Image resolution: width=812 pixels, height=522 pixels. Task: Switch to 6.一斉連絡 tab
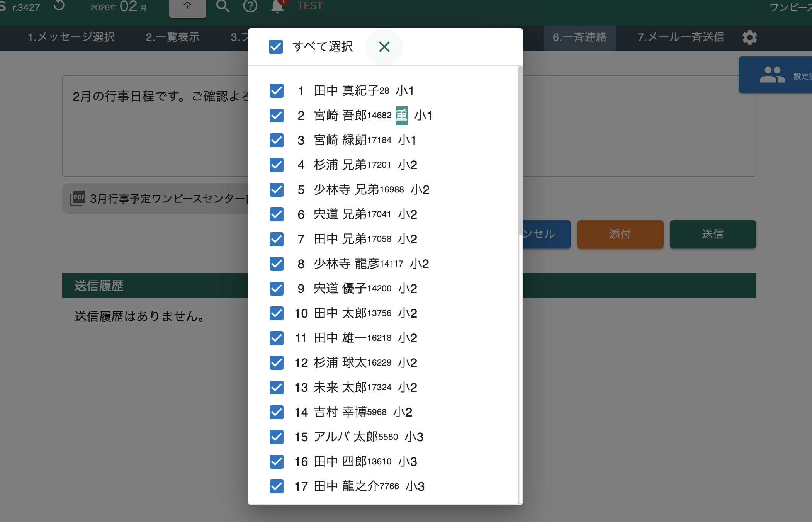579,37
